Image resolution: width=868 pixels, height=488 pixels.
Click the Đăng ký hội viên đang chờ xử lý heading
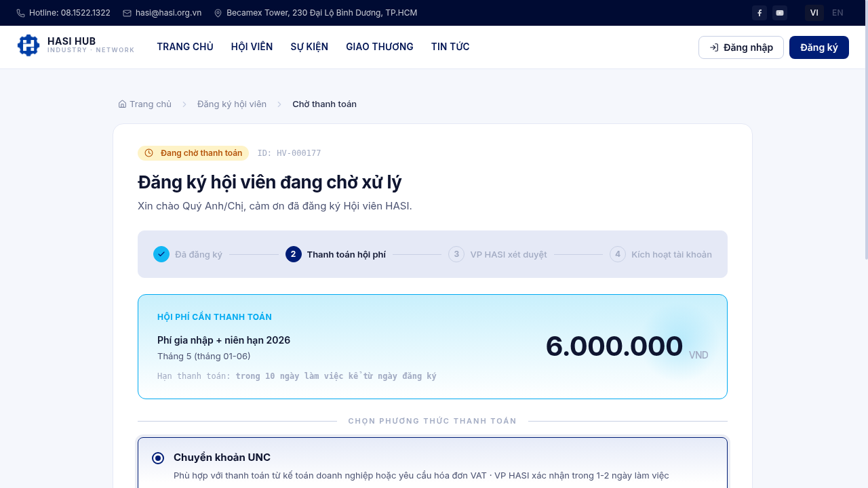coord(270,182)
